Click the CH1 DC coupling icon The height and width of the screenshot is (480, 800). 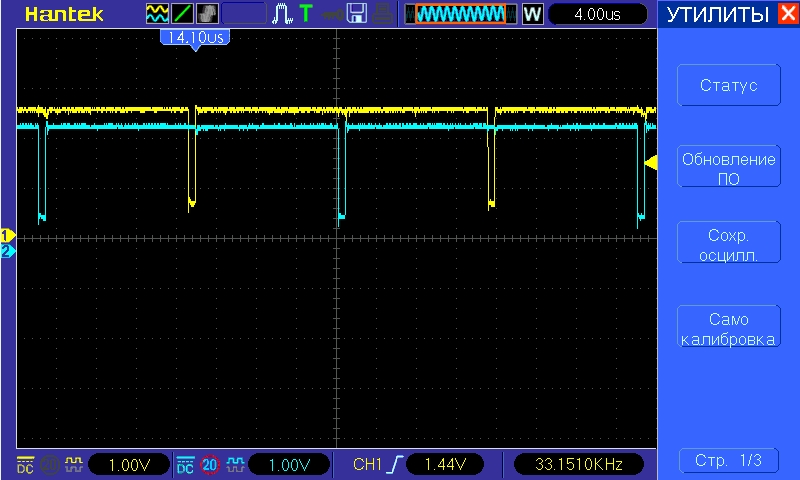coord(24,465)
